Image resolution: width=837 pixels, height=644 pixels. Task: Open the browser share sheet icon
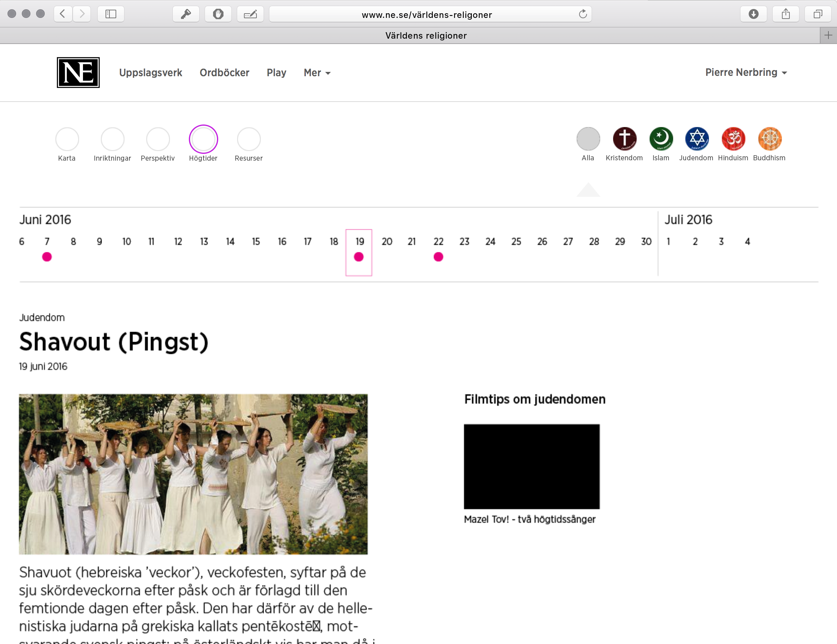coord(786,14)
